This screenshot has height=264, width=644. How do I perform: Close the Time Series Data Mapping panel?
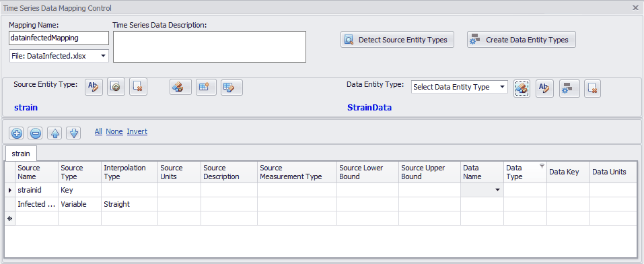pos(636,7)
